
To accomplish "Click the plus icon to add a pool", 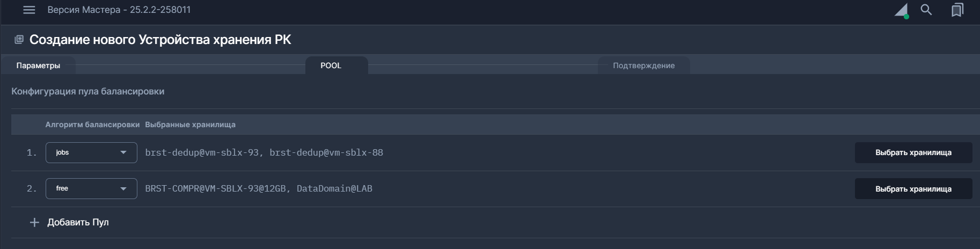I will [34, 222].
